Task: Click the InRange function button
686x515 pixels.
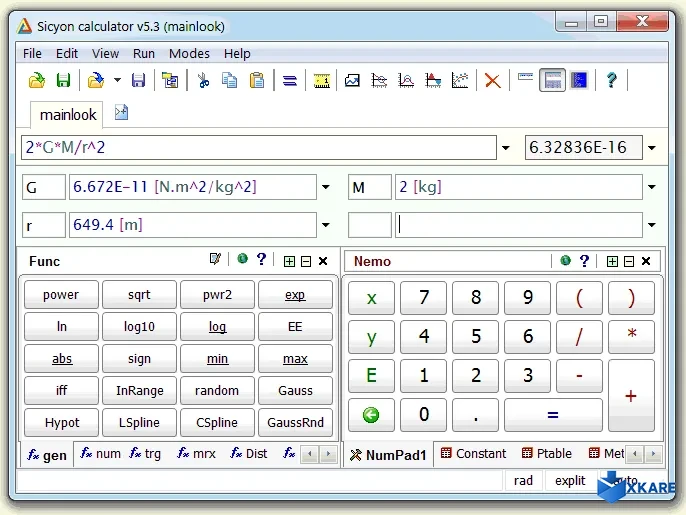Action: 139,390
